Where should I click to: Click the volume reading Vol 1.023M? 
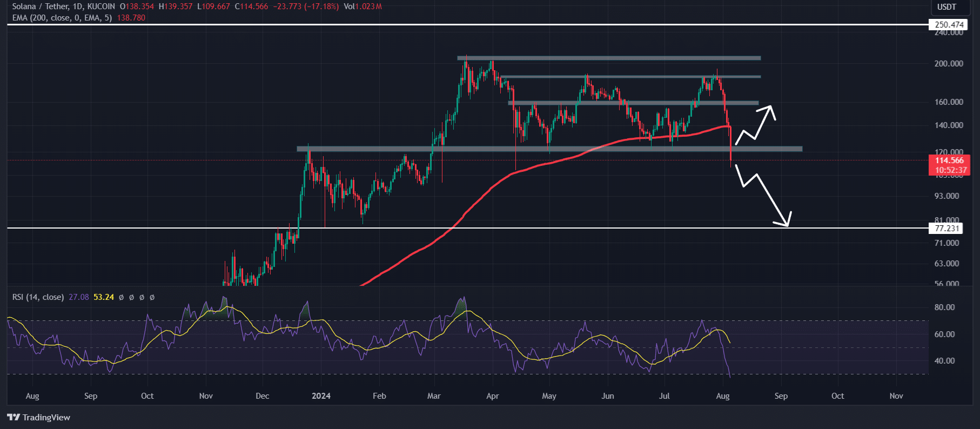click(x=363, y=6)
